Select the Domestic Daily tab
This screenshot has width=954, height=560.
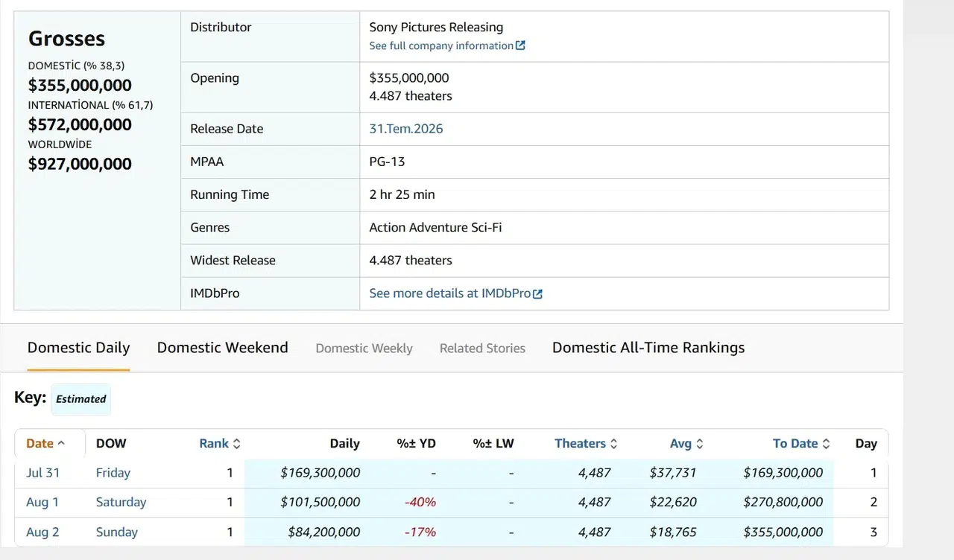coord(78,348)
